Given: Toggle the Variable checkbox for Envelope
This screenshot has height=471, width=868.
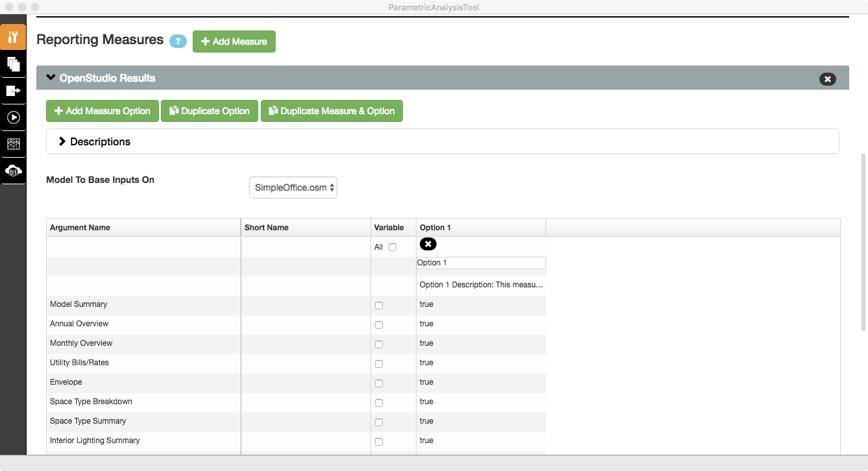Looking at the screenshot, I should [x=379, y=383].
